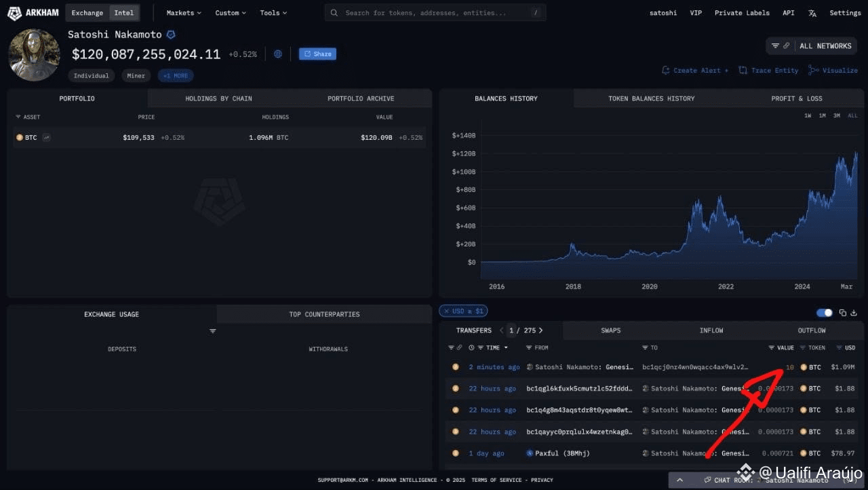The image size is (868, 490).
Task: Click the TOKEN column filter icon
Action: click(804, 348)
